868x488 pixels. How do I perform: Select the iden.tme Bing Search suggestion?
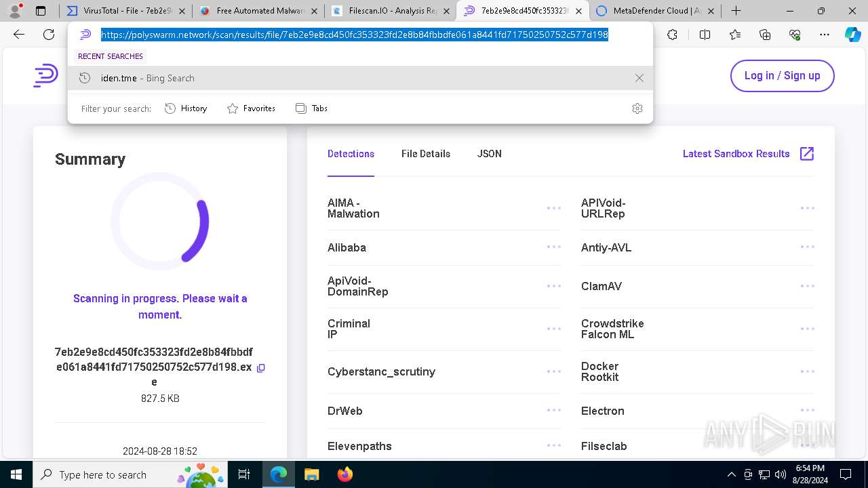pyautogui.click(x=360, y=78)
